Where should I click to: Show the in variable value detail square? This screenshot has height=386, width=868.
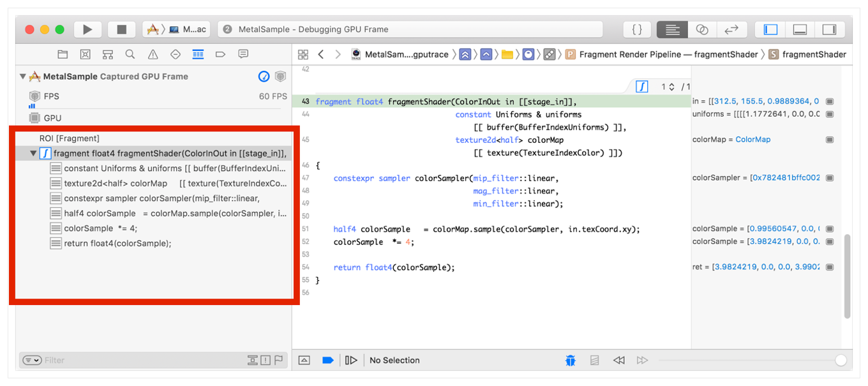pos(830,101)
